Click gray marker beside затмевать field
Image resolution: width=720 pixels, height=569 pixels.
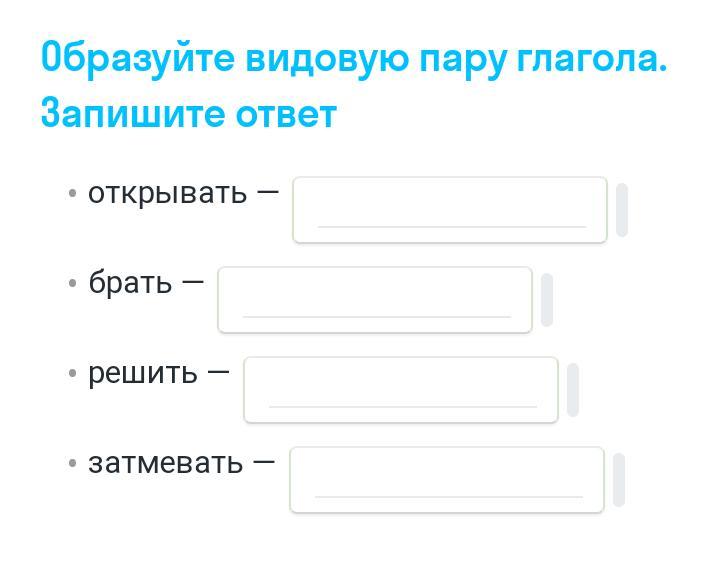tap(619, 480)
